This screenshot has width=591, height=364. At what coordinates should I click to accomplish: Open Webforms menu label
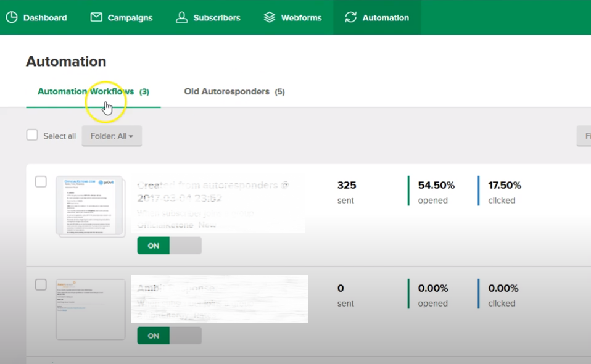tap(301, 18)
